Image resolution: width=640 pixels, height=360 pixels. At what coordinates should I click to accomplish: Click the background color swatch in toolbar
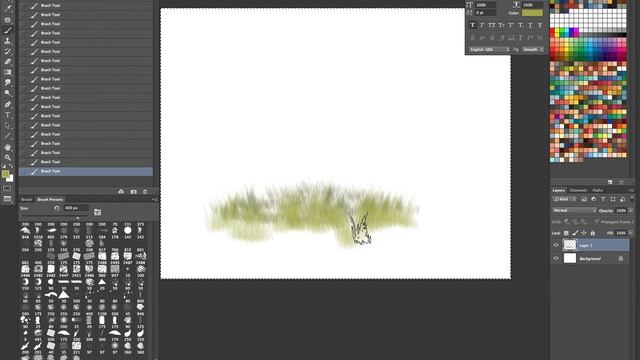point(10,178)
